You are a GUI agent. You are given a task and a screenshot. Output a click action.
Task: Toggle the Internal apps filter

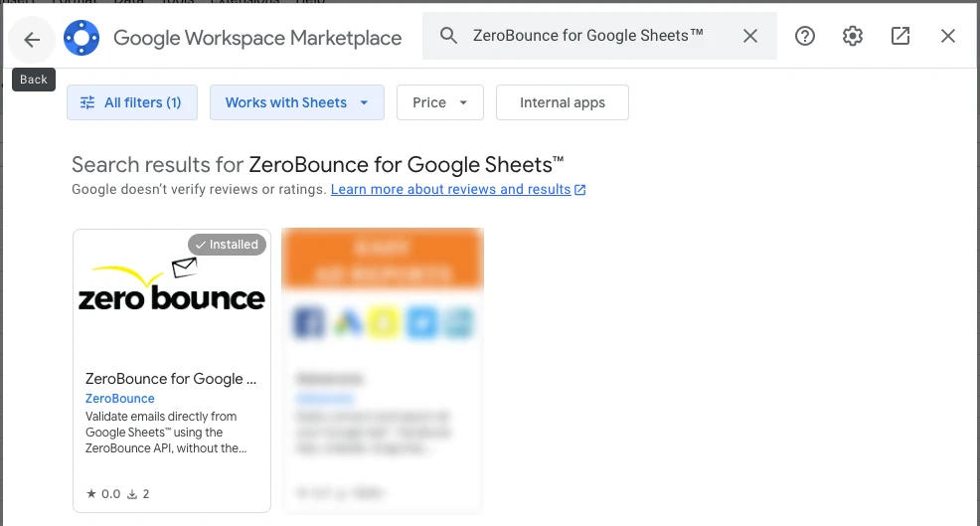point(563,102)
